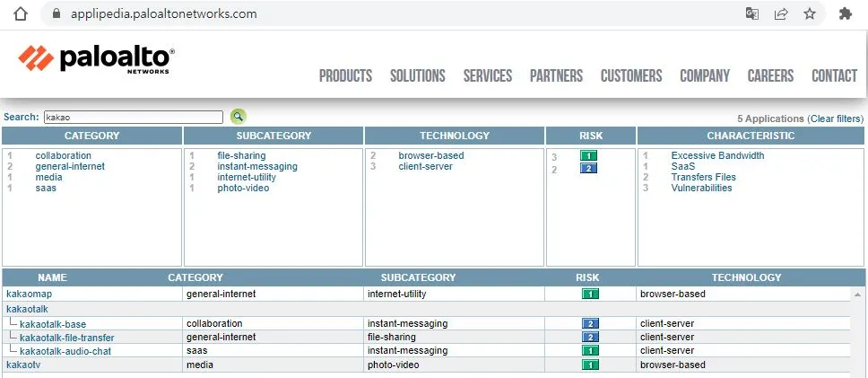The image size is (868, 378).
Task: Open the translate page icon
Action: 751,13
